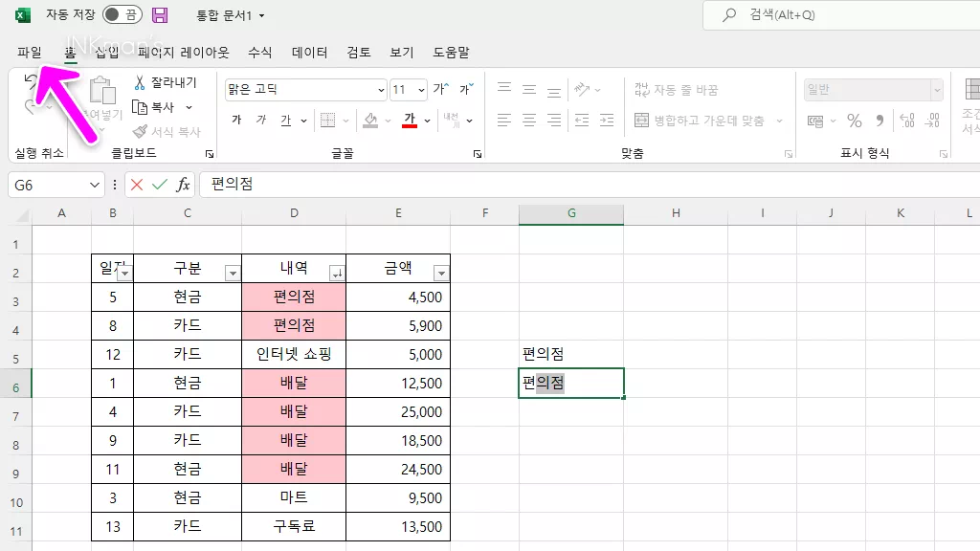Open the 맑은 고딕 font name dropdown
Image resolution: width=980 pixels, height=551 pixels.
381,90
